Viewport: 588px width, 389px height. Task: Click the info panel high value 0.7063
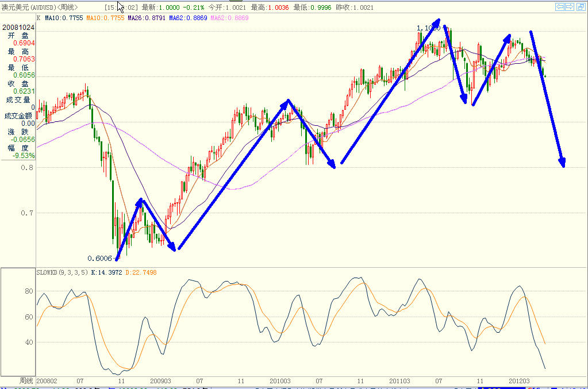pos(24,59)
